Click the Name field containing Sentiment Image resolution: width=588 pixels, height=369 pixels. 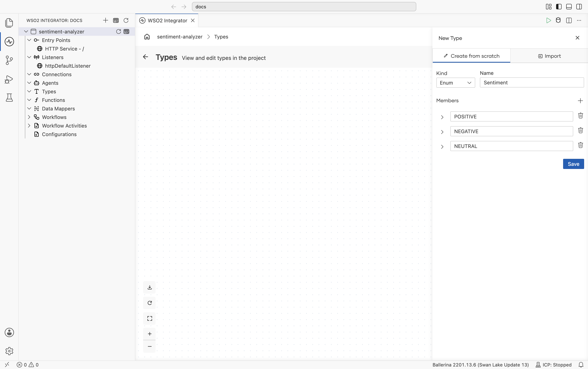pos(532,82)
